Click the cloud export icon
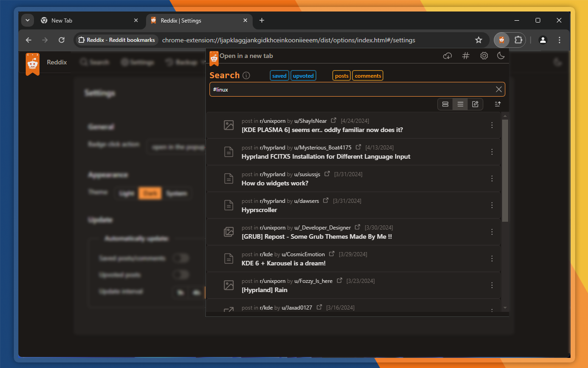The height and width of the screenshot is (368, 588). coord(447,56)
